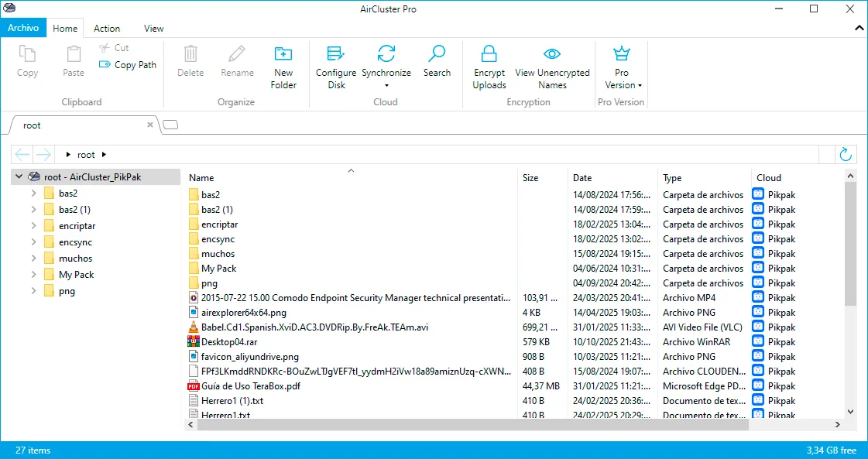Viewport: 868px width, 459px height.
Task: Expand the encsync tree folder
Action: (x=34, y=242)
